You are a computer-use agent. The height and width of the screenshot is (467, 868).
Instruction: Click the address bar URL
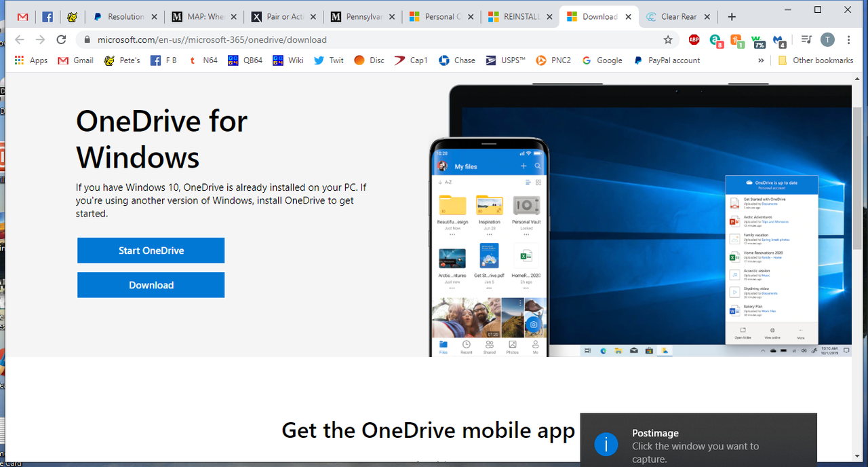(212, 40)
